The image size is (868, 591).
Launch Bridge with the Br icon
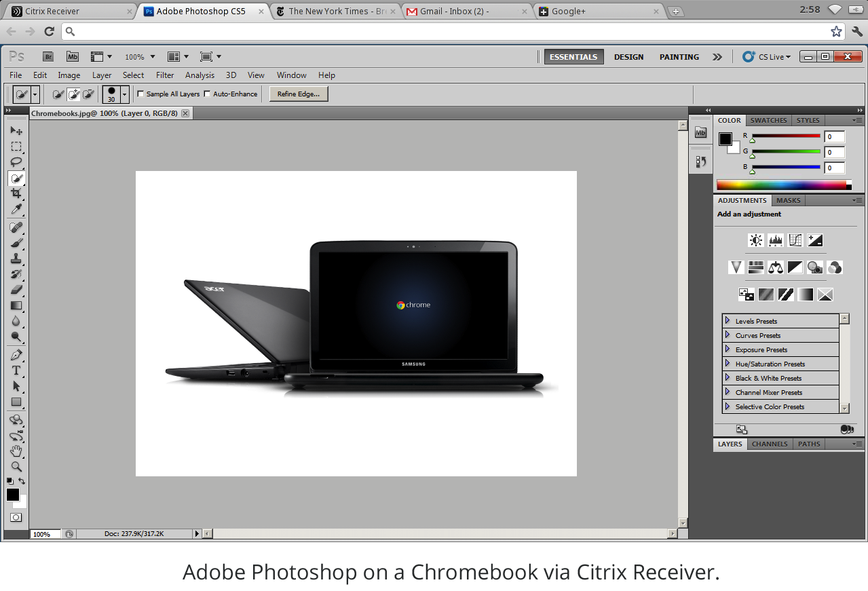point(48,57)
